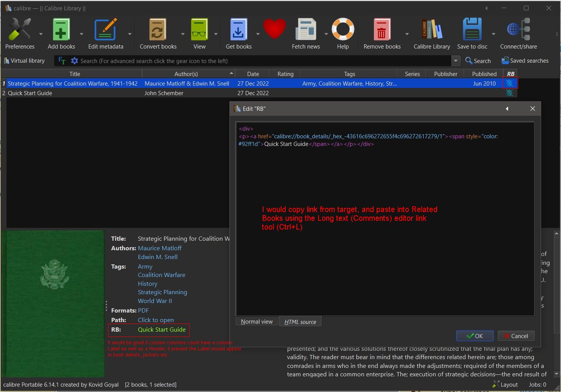
Task: Open the Help lifebuoy icon
Action: [343, 29]
